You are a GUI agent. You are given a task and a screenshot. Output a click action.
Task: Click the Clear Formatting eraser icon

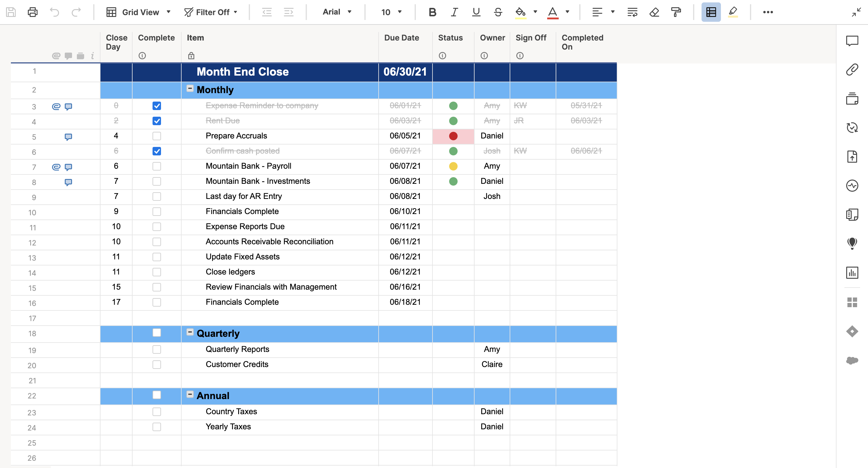pos(654,12)
